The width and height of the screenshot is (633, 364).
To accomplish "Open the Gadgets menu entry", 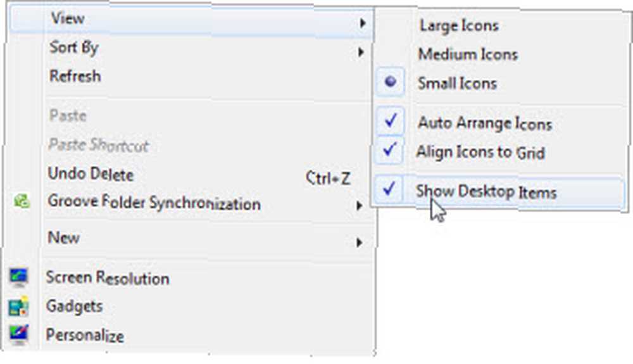I will 74,306.
